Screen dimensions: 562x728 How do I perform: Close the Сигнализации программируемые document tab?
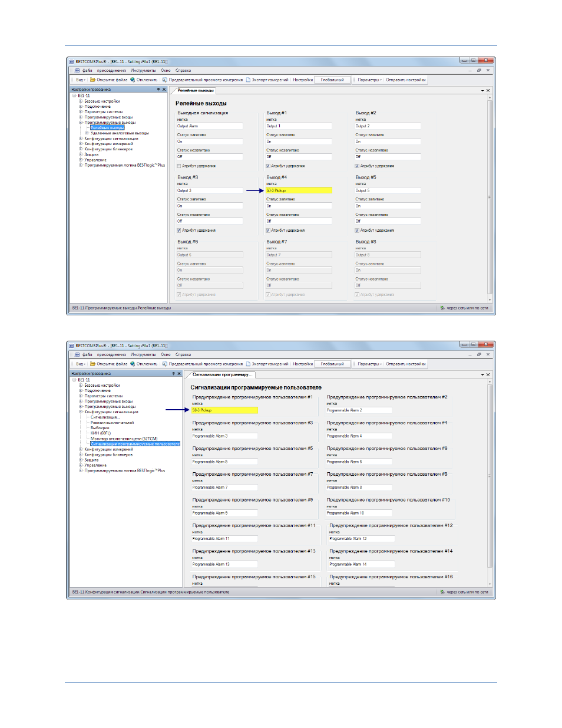pos(488,374)
